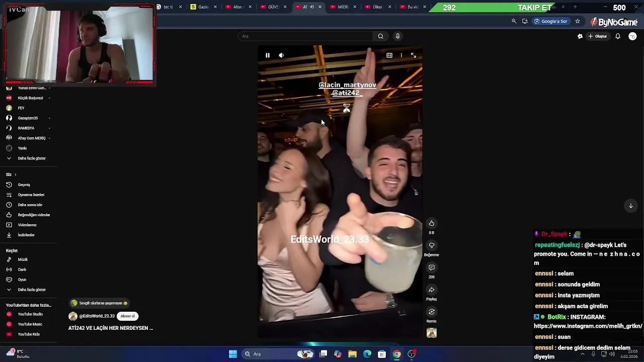Open YouTube Kids from the sidebar
This screenshot has width=644, height=362.
[28, 334]
